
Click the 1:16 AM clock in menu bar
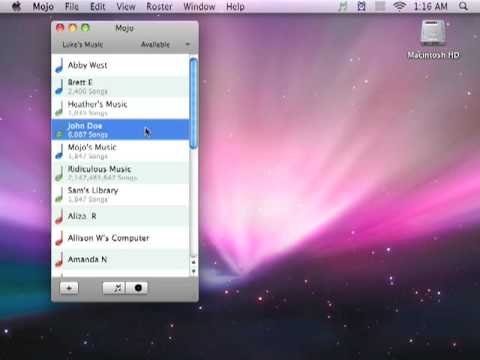coord(430,6)
